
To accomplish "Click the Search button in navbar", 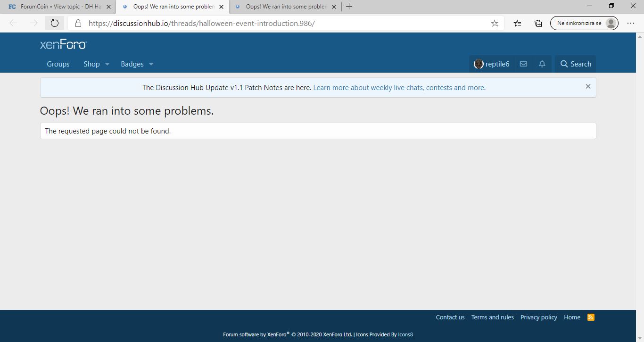I will 575,64.
